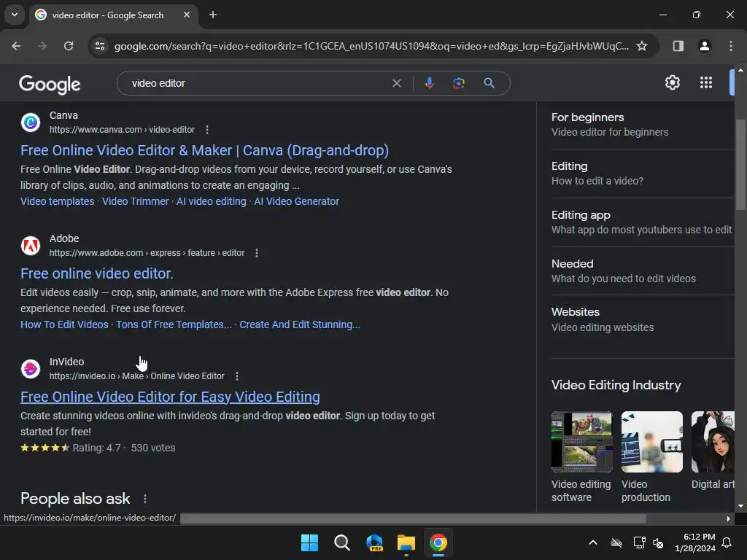Open the Chrome three-dot menu
747x560 pixels.
731,46
